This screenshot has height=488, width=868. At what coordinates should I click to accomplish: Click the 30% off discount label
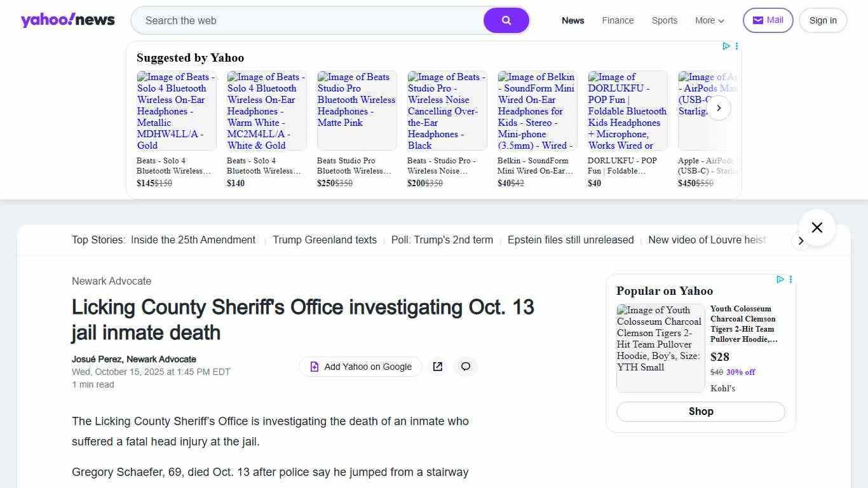(x=740, y=372)
